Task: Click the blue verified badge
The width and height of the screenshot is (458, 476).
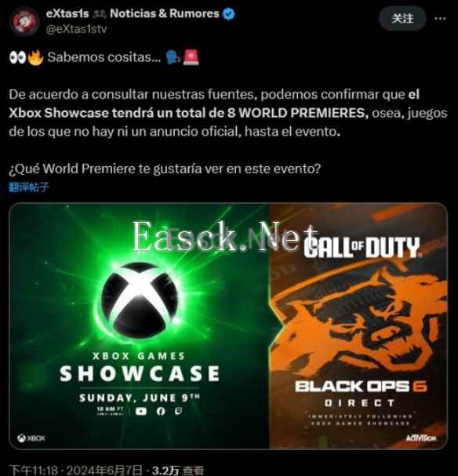Action: (229, 14)
